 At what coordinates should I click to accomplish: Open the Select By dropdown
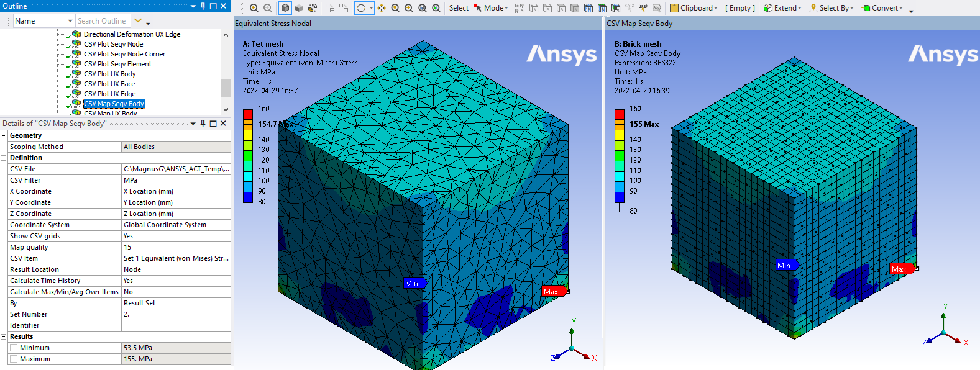pos(831,8)
